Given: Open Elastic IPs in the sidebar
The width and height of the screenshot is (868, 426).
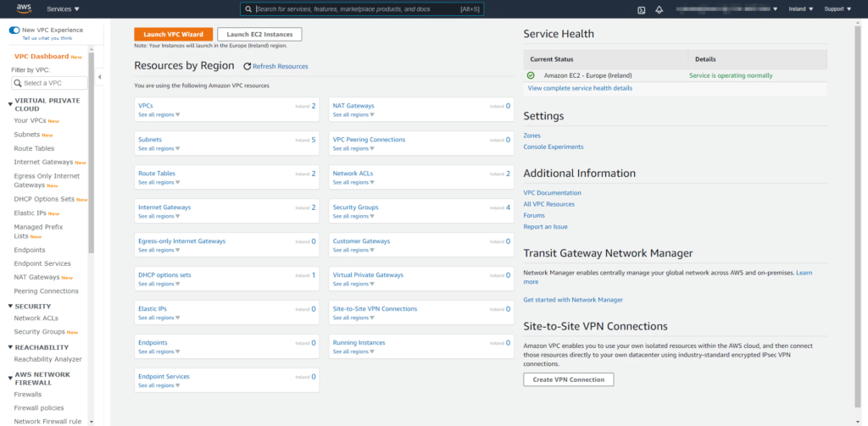Looking at the screenshot, I should pos(31,213).
